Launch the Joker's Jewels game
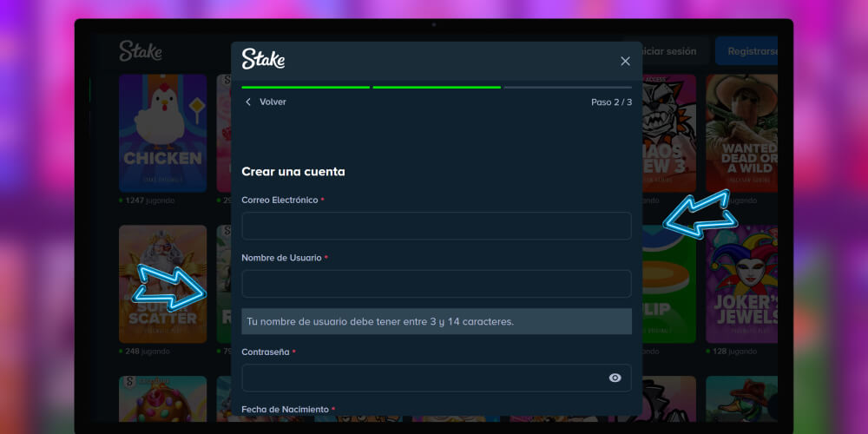 [740, 283]
